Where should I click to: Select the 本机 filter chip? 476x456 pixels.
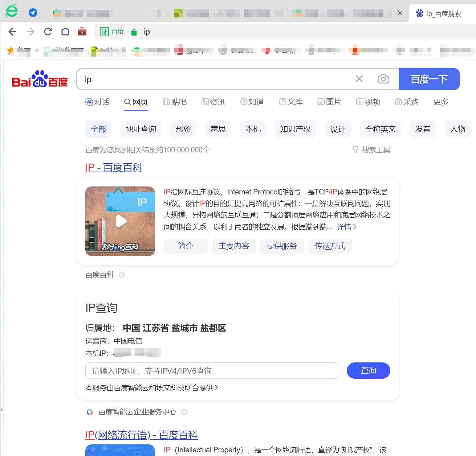coord(253,129)
